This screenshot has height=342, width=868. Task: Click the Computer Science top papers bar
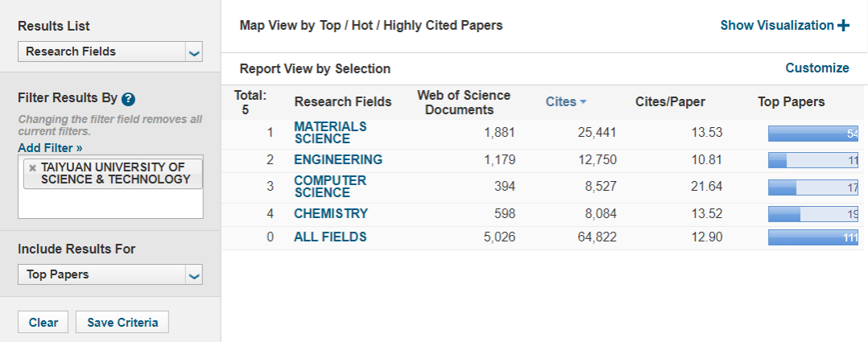click(x=813, y=187)
